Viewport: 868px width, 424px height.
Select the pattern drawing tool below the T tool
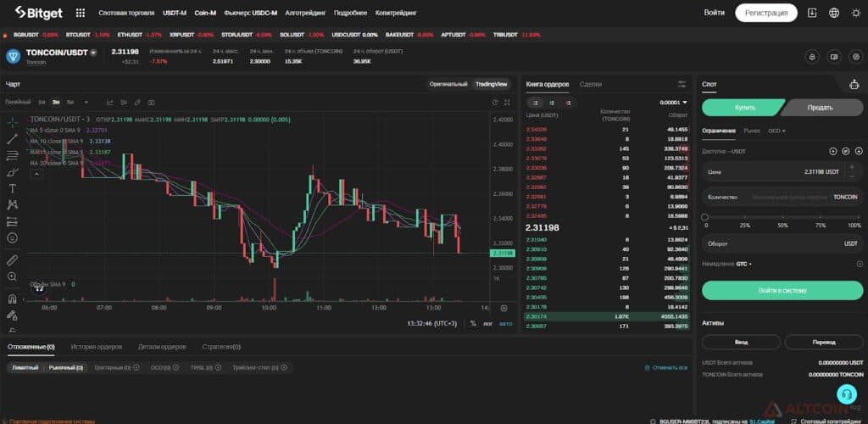point(12,205)
